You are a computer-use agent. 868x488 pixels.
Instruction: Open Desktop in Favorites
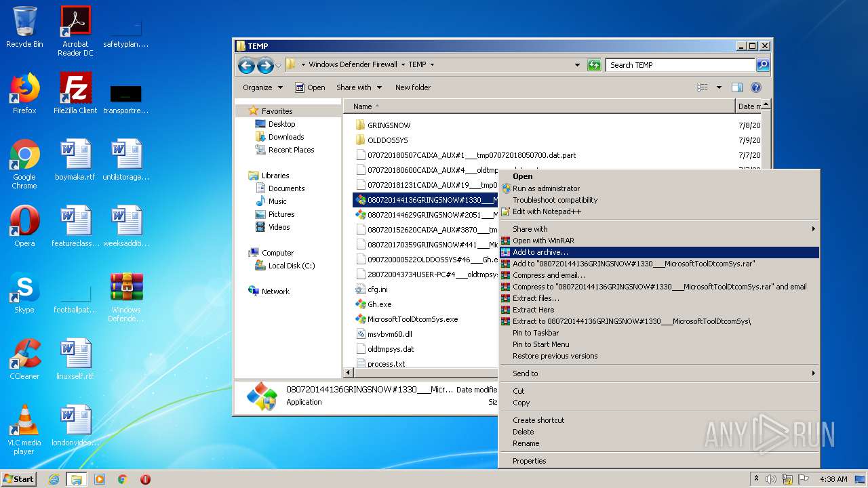pyautogui.click(x=281, y=124)
